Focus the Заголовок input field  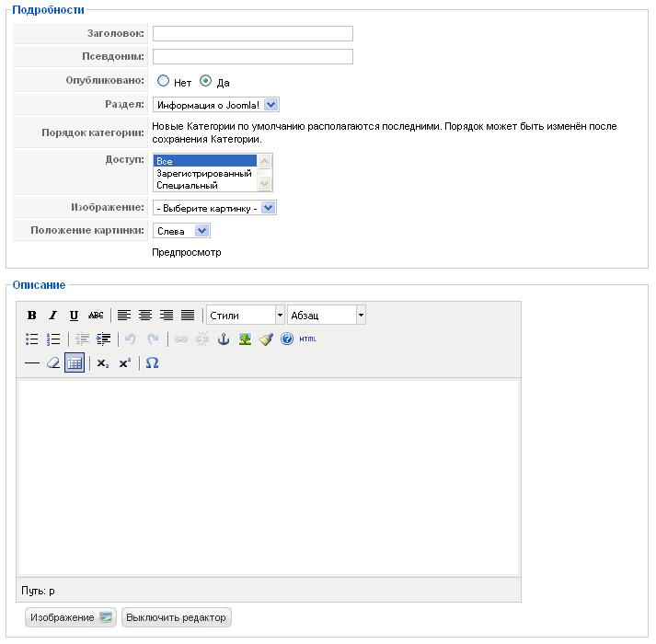[x=253, y=33]
